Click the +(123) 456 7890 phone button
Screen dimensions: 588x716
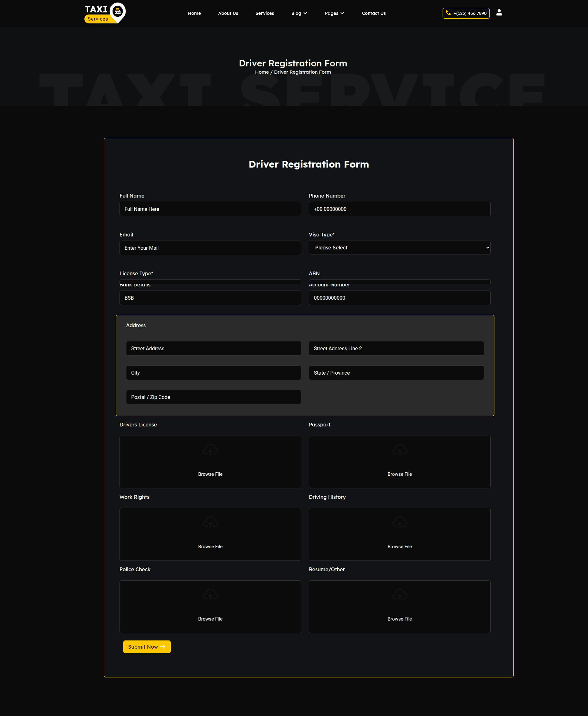point(466,13)
